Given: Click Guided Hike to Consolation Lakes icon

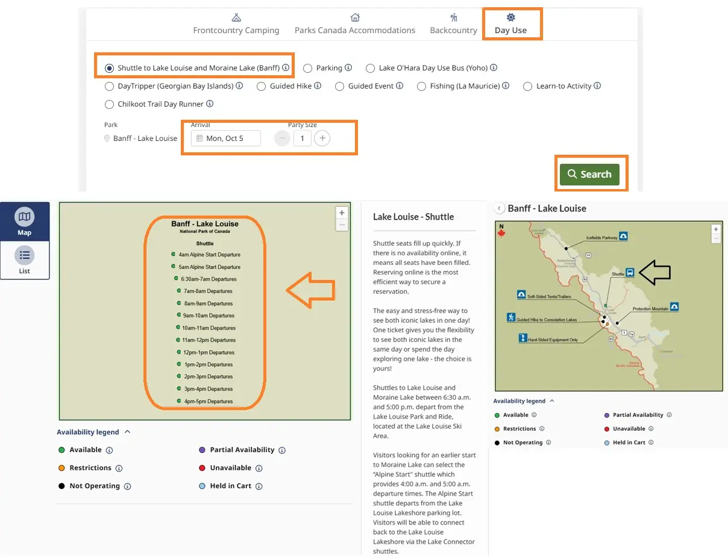Looking at the screenshot, I should point(510,317).
